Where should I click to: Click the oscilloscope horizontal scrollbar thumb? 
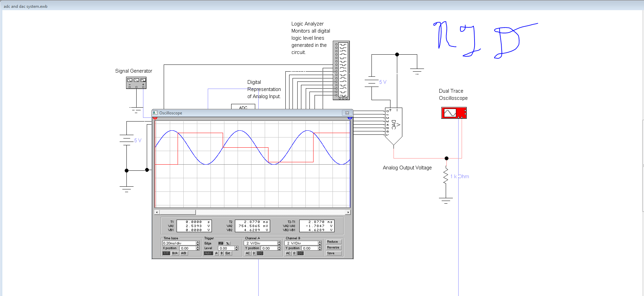click(177, 212)
